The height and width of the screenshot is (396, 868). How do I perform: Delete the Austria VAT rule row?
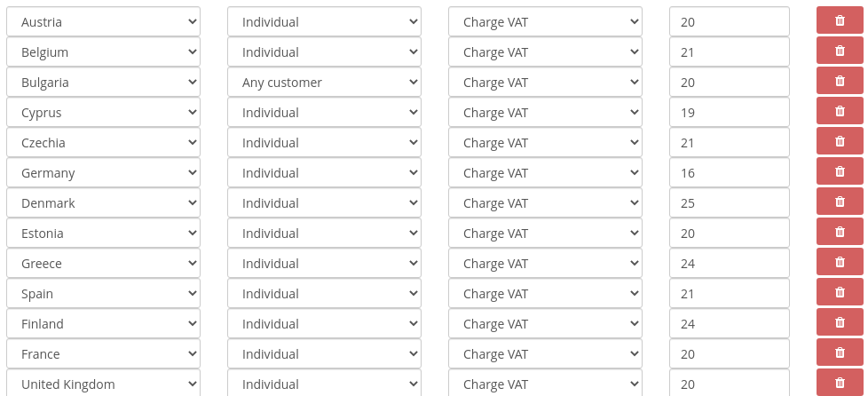pos(840,21)
